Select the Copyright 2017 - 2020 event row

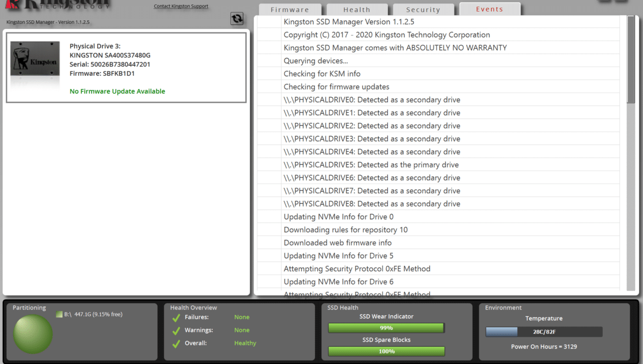coord(439,35)
